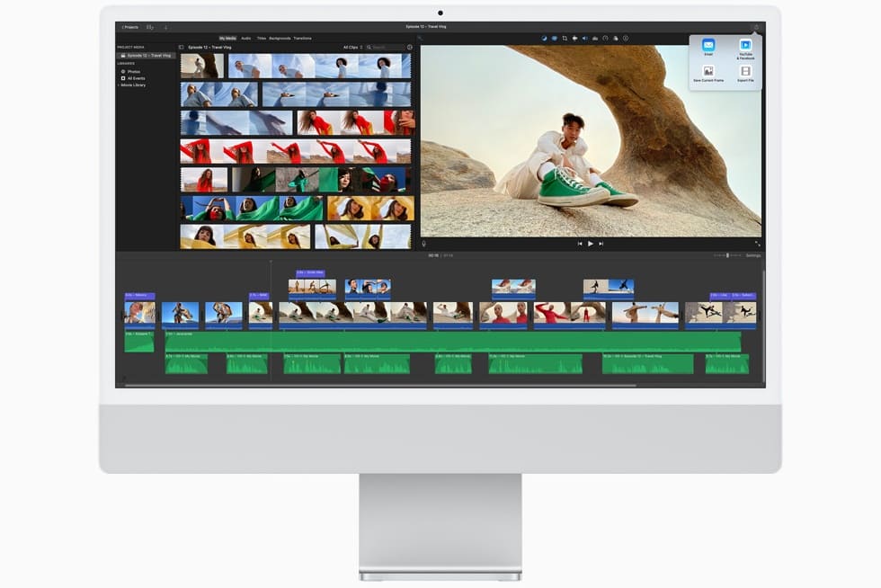
Task: Click the Import media down-arrow icon
Action: [165, 27]
